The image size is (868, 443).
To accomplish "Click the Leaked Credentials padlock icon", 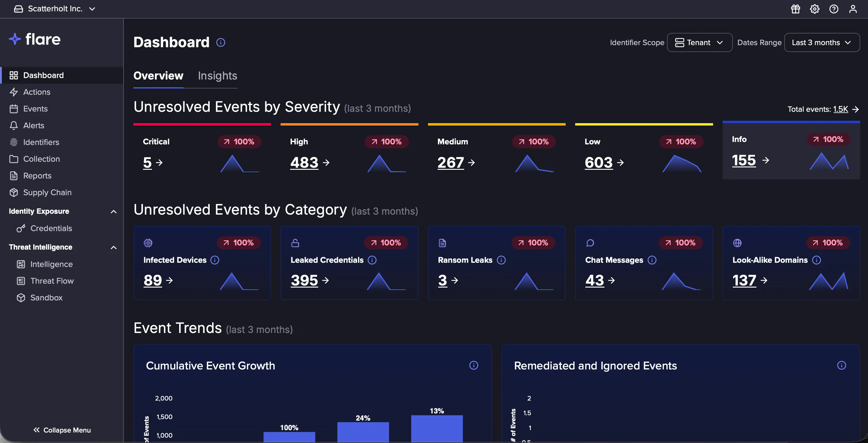I will [295, 243].
